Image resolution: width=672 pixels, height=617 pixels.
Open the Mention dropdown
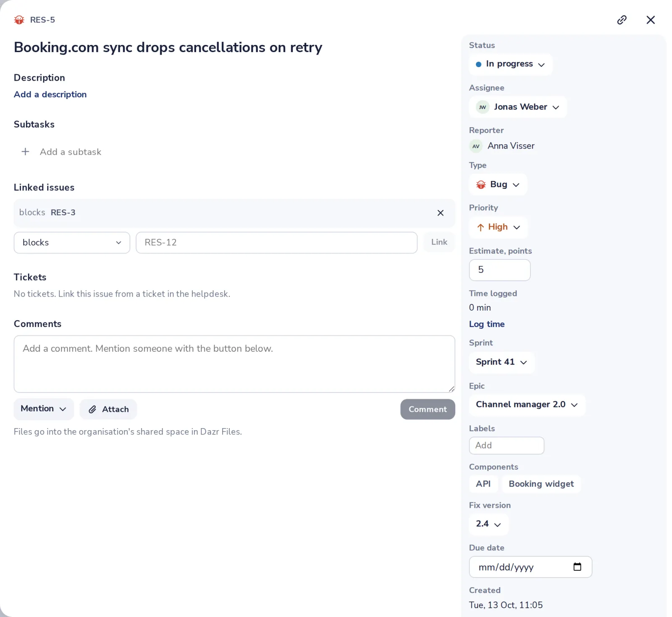[x=44, y=409]
